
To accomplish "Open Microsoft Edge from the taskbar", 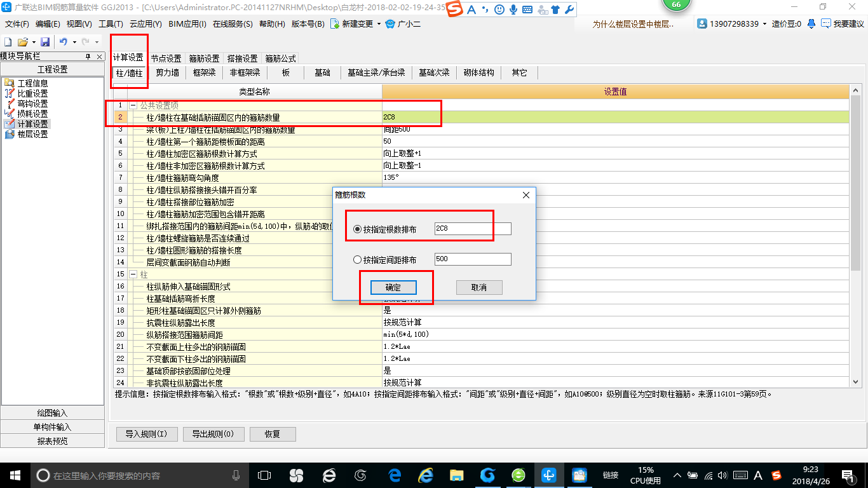I will pyautogui.click(x=395, y=475).
